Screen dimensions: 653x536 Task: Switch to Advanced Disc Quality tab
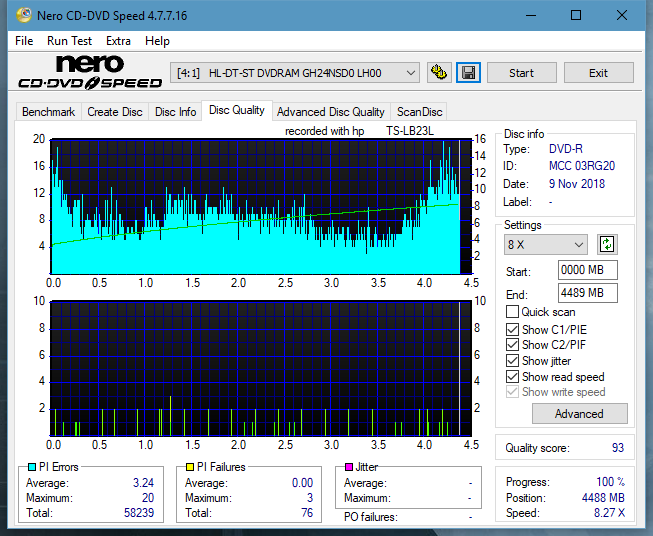pos(331,112)
